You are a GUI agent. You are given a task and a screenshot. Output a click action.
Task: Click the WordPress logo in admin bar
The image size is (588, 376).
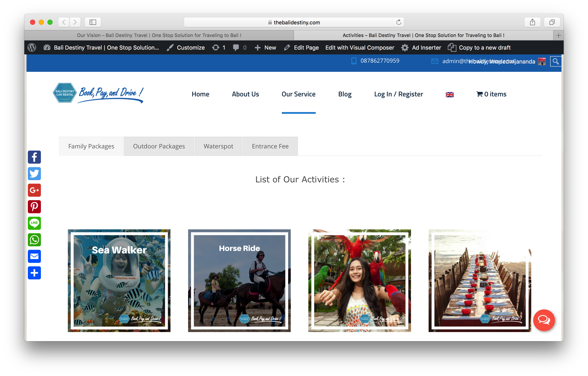(x=32, y=48)
